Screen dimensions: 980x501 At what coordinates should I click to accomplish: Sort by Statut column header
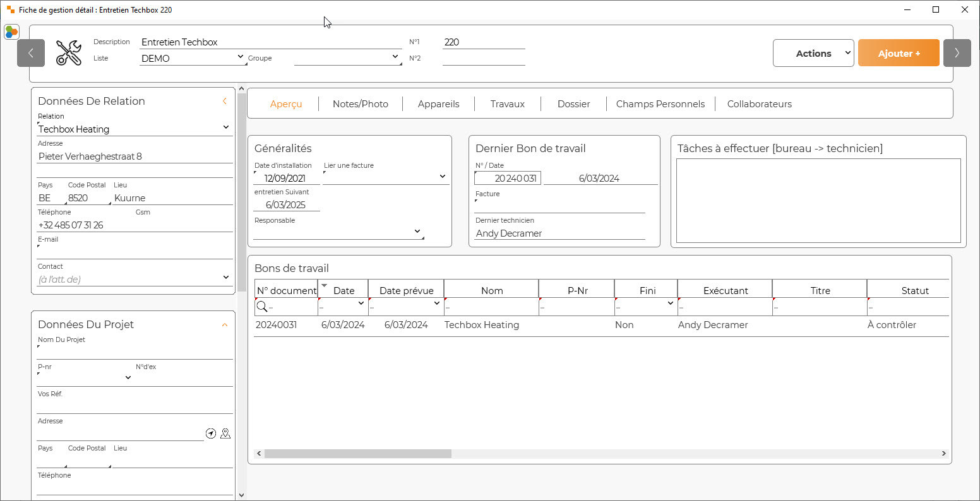pos(909,290)
